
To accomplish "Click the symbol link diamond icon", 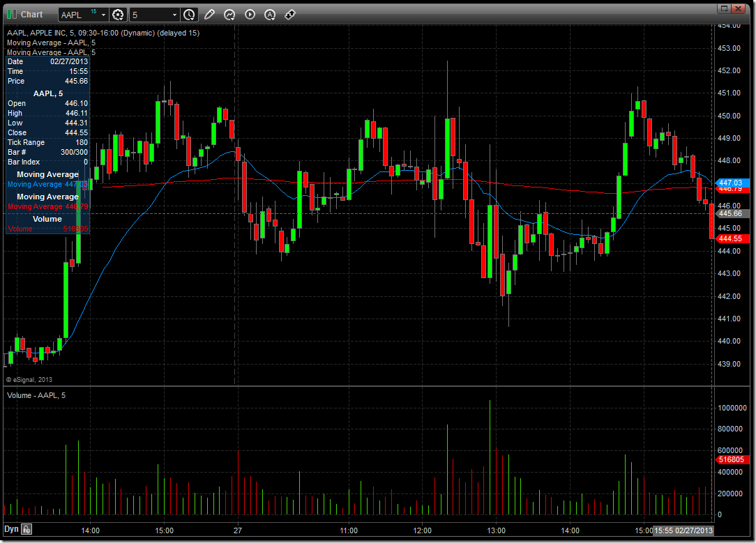I will 289,15.
